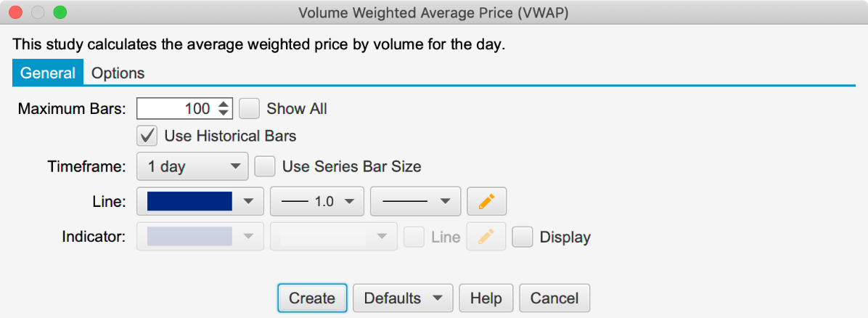Expand the Line style dropdown
868x318 pixels.
pyautogui.click(x=415, y=202)
